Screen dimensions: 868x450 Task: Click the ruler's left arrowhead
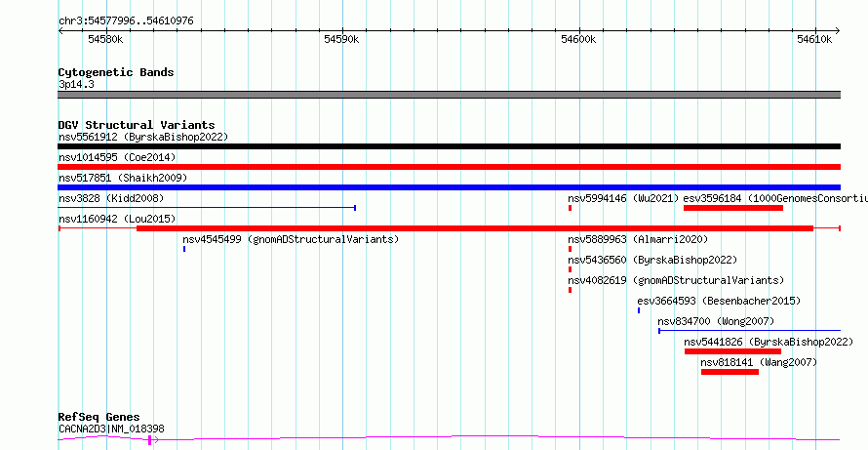point(60,30)
